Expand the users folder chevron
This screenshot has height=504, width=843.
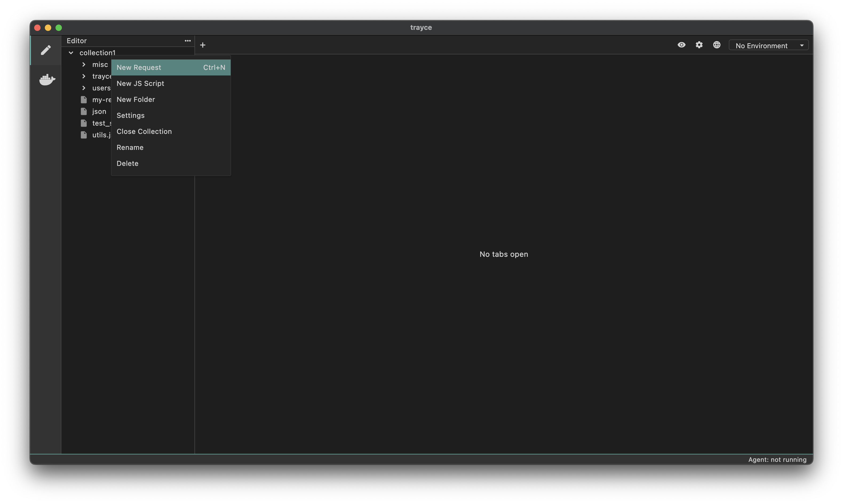pos(84,88)
